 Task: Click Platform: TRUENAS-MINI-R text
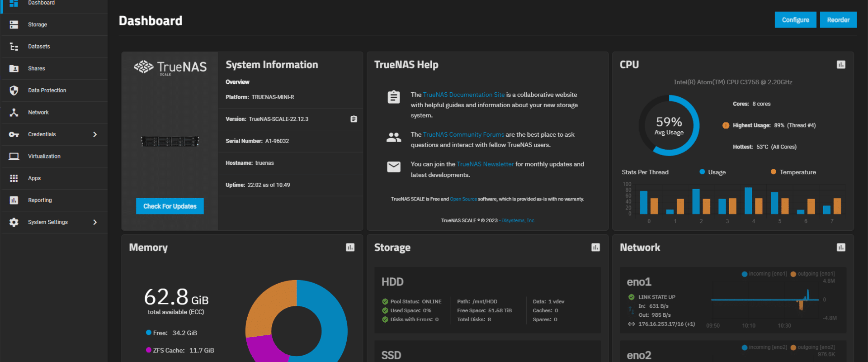(x=260, y=97)
